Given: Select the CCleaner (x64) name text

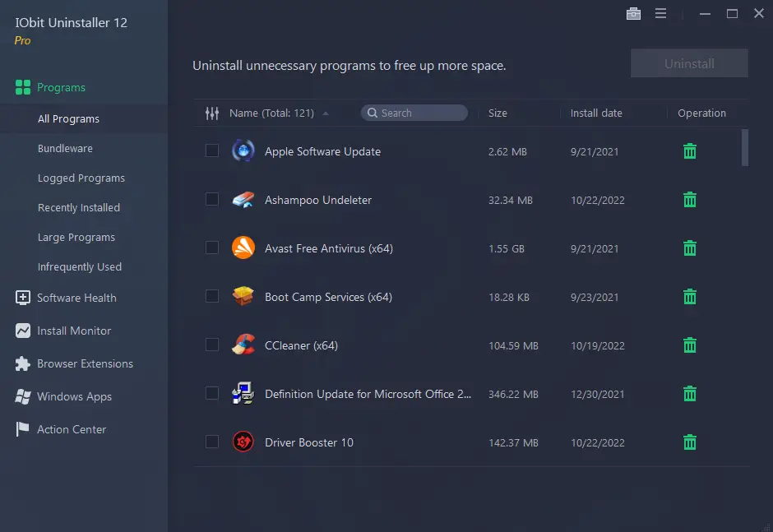Looking at the screenshot, I should tap(301, 345).
